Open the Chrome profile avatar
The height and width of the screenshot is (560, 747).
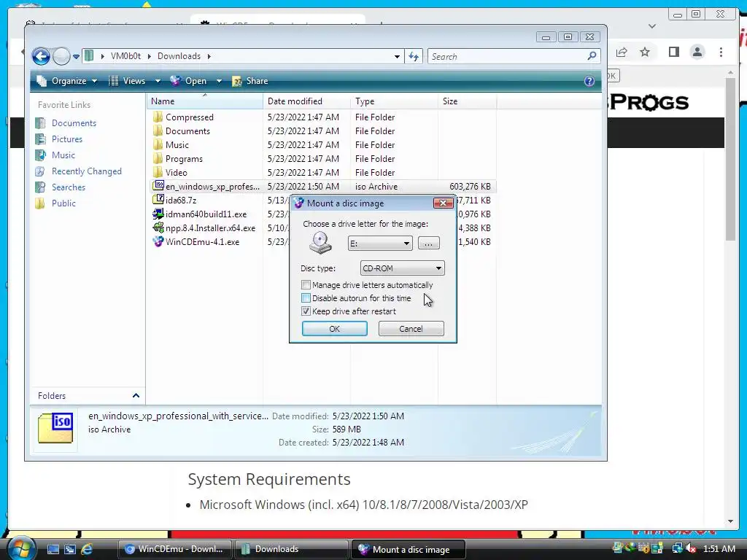point(697,52)
